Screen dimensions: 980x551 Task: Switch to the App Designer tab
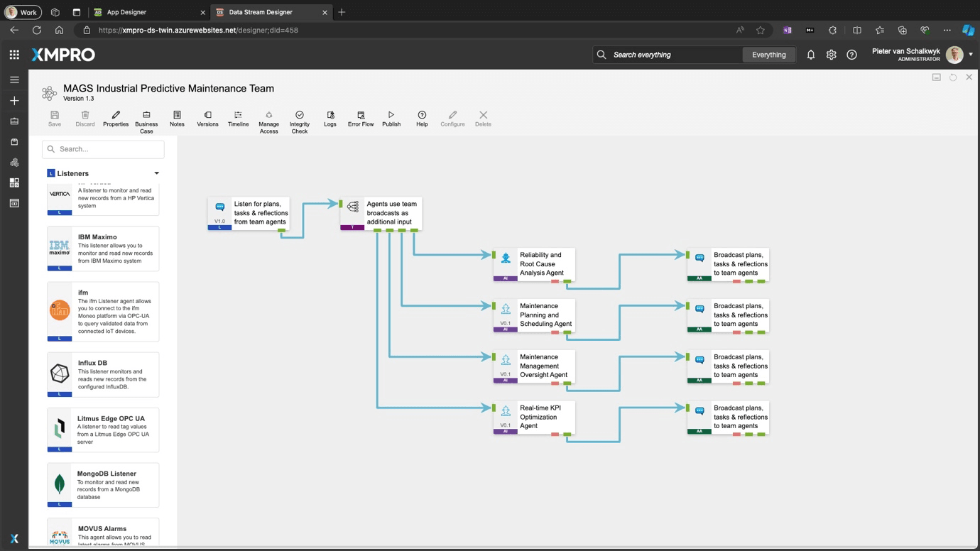(149, 12)
